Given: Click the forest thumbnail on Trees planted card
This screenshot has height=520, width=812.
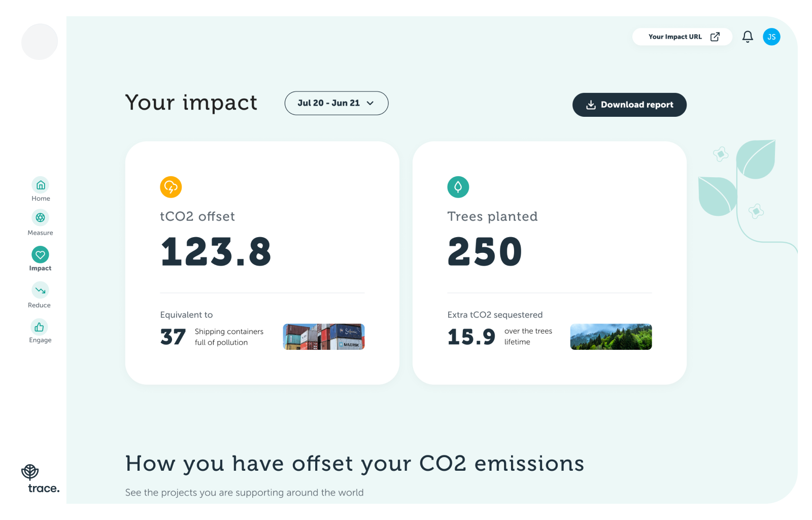Looking at the screenshot, I should coord(611,336).
